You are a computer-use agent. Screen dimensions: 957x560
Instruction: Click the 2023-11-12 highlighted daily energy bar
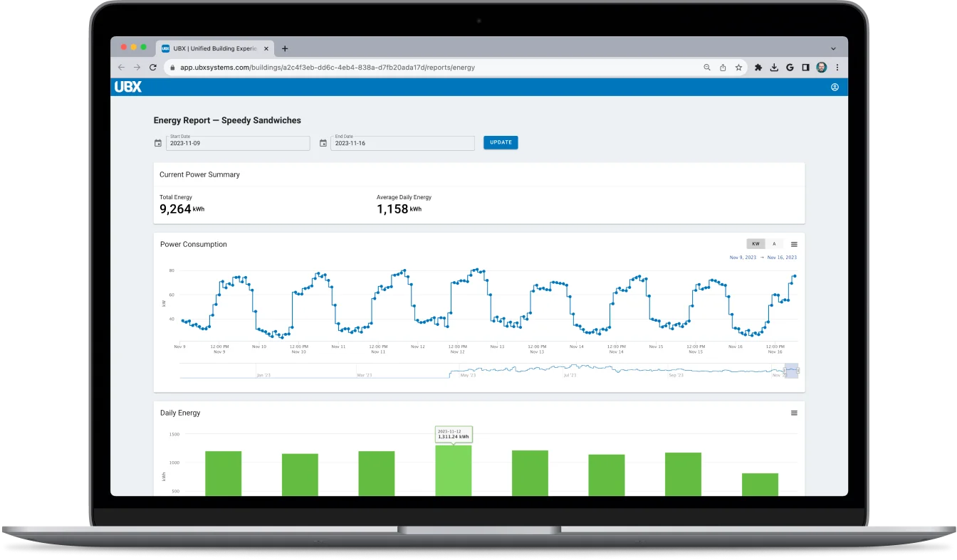point(454,471)
